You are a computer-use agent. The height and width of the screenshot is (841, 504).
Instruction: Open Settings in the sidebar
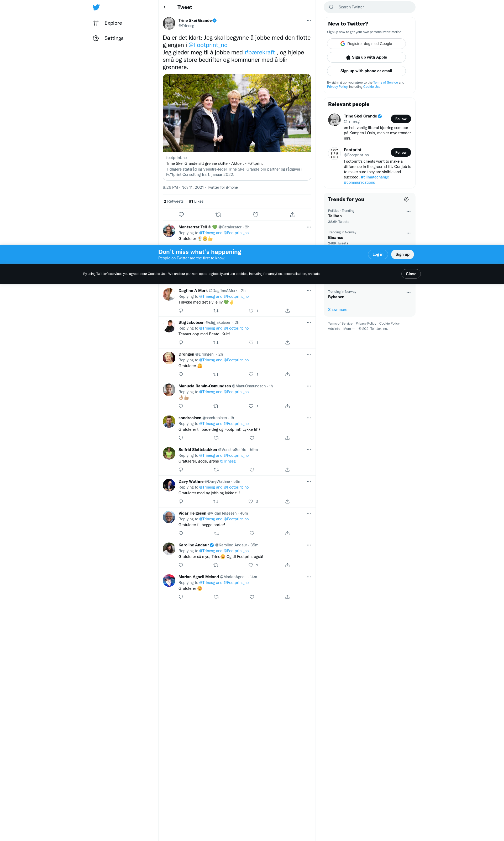point(113,38)
